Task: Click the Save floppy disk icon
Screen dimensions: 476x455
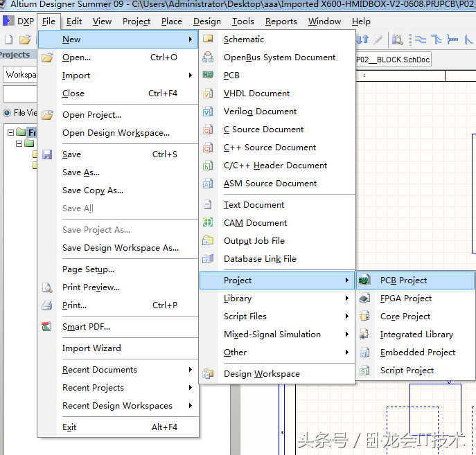Action: (x=47, y=154)
